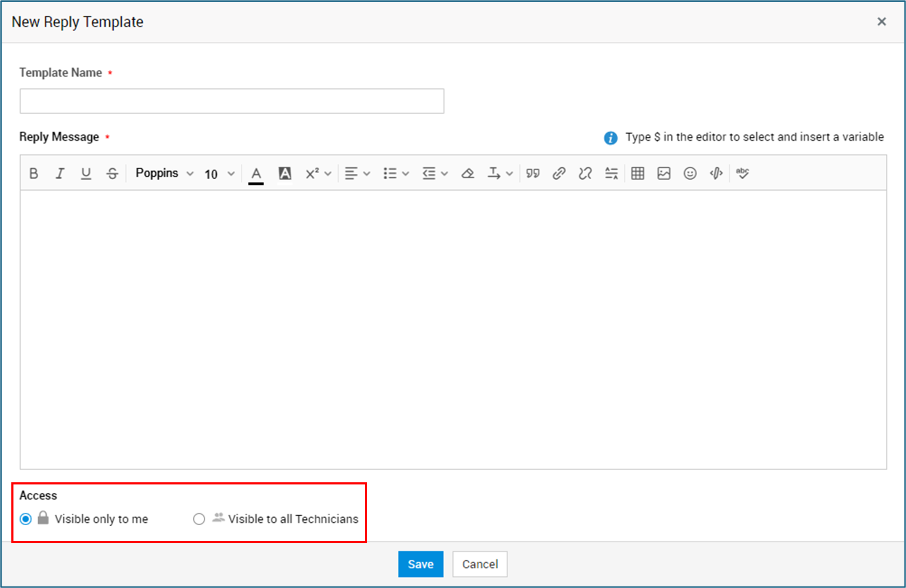This screenshot has width=906, height=588.
Task: Click the insert image icon
Action: pos(664,173)
